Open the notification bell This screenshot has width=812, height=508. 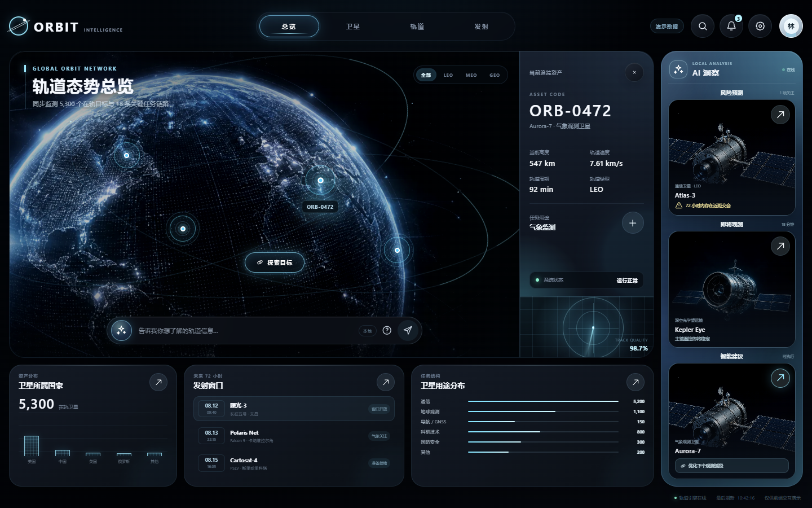731,26
